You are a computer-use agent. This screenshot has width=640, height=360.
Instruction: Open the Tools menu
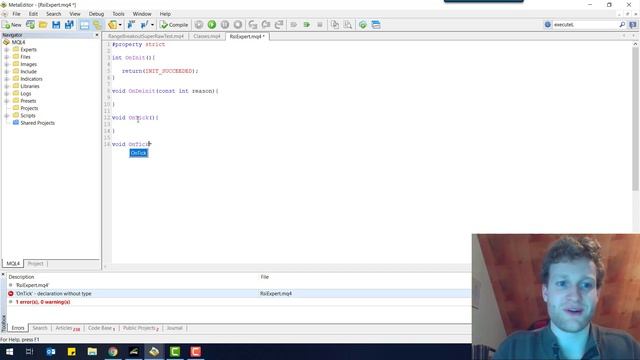[x=118, y=14]
